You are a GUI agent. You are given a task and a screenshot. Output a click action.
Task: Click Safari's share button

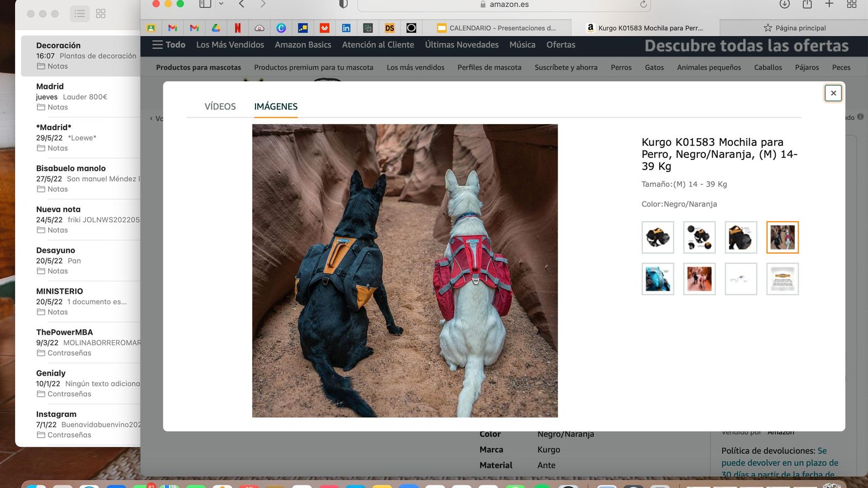pyautogui.click(x=807, y=4)
